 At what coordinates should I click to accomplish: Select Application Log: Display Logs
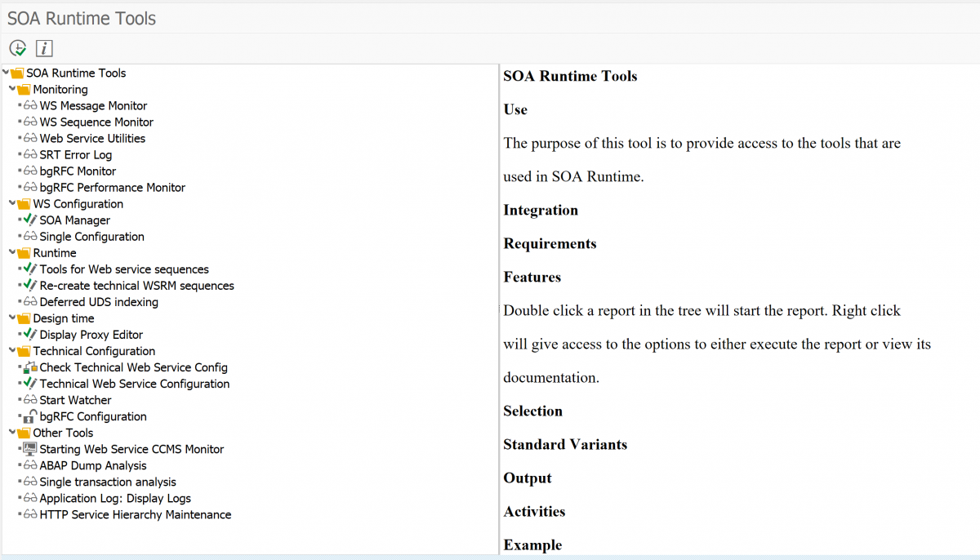(x=115, y=498)
